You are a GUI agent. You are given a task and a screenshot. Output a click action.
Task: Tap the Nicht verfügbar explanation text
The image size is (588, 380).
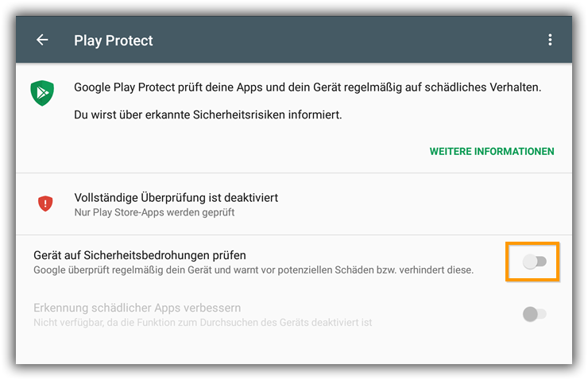tap(203, 323)
